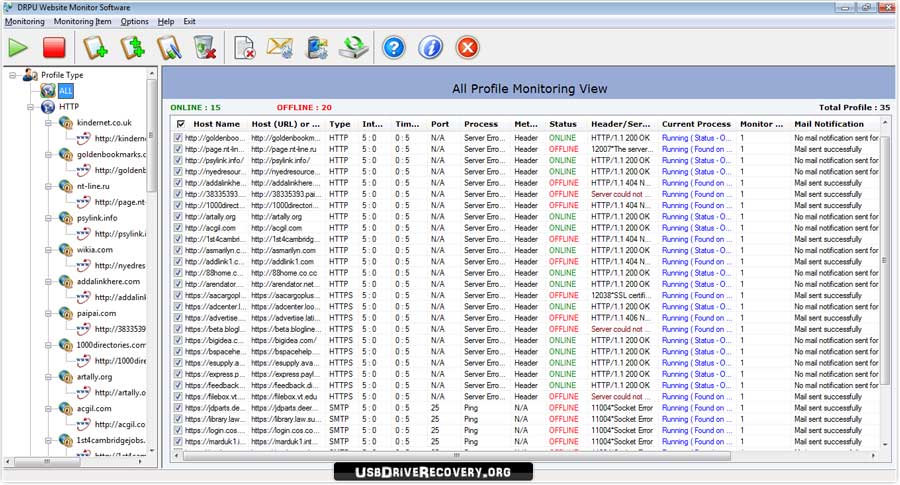
Task: Uncheck the http://artally.org row checkbox
Action: coord(178,216)
